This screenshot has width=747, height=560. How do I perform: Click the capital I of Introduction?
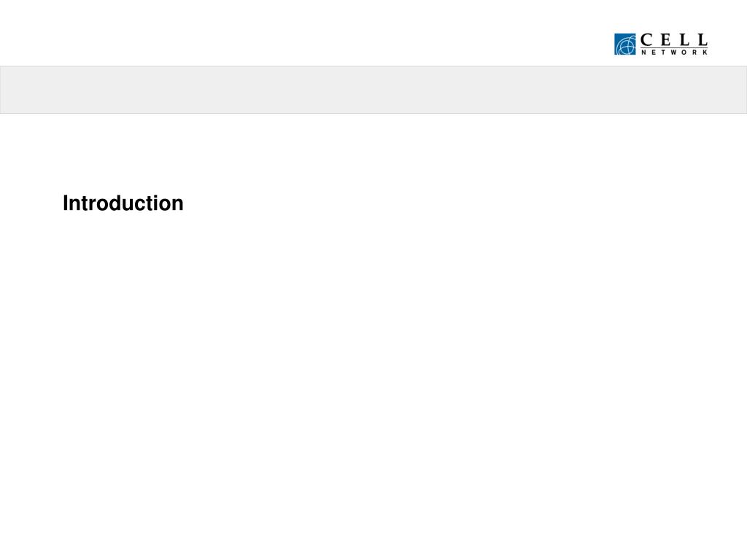point(65,203)
